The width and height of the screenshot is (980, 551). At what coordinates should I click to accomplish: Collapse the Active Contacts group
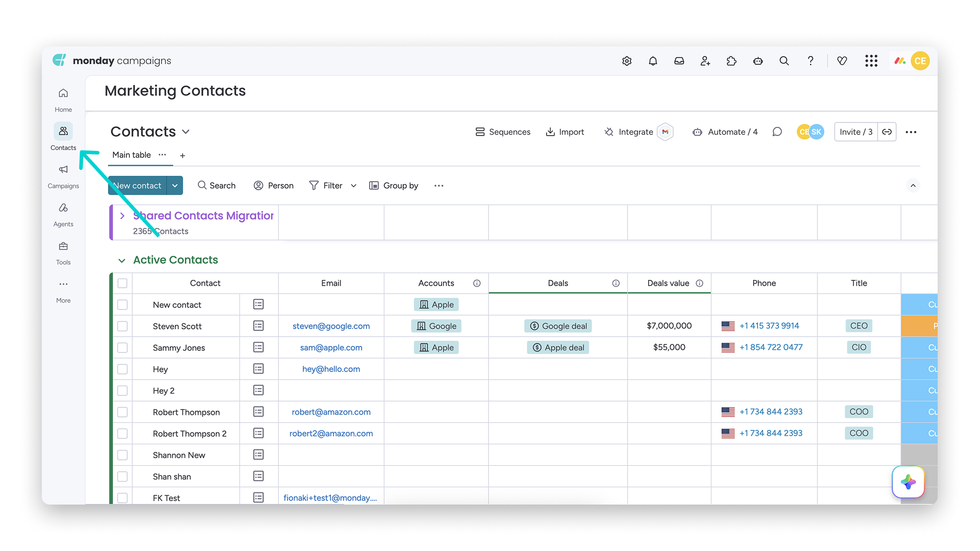(x=122, y=260)
